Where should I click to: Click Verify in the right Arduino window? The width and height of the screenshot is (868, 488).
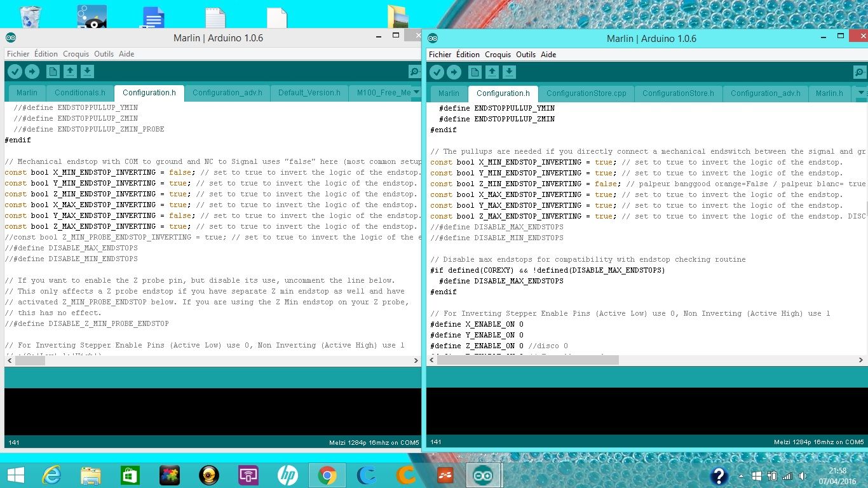coord(437,72)
